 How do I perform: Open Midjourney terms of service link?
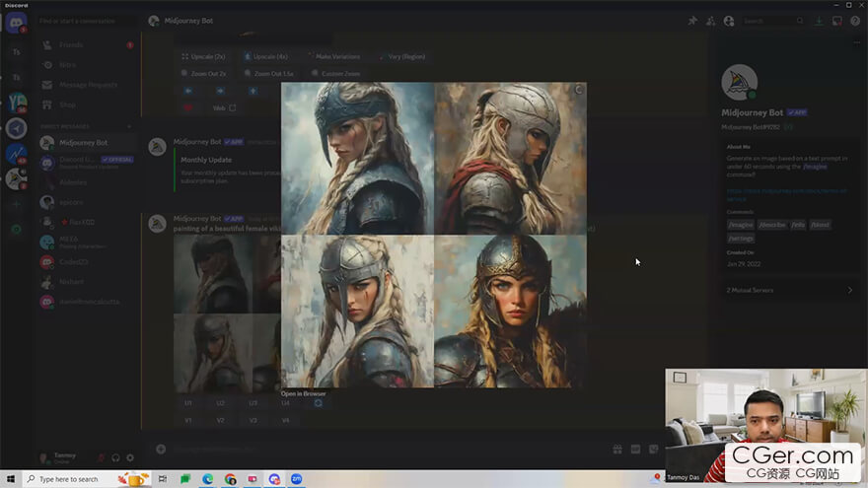[787, 194]
